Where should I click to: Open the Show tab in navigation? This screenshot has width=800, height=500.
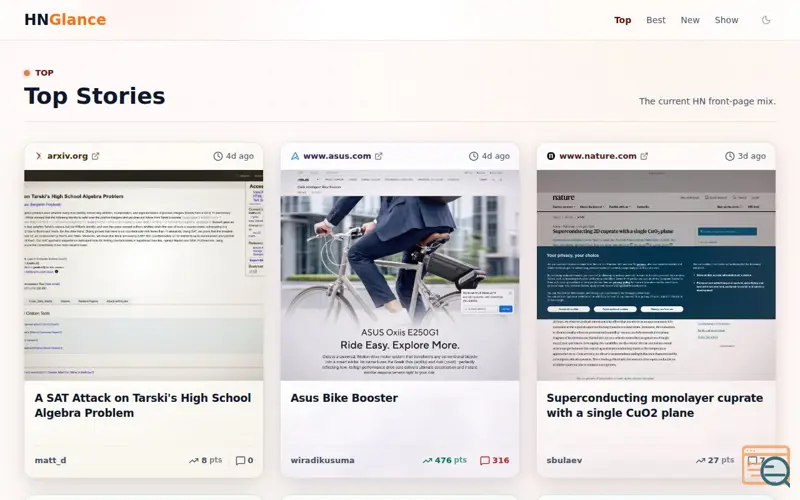[x=726, y=20]
